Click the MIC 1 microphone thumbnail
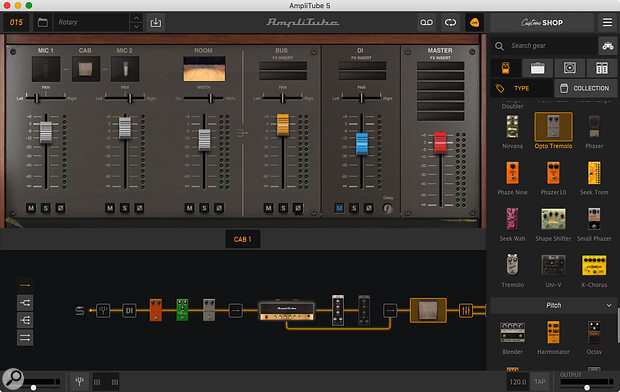The height and width of the screenshot is (392, 620). point(46,69)
